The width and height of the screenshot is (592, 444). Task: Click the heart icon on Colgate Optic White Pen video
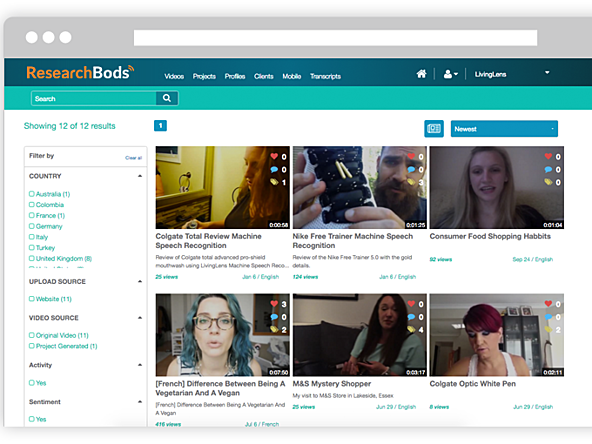pos(548,304)
